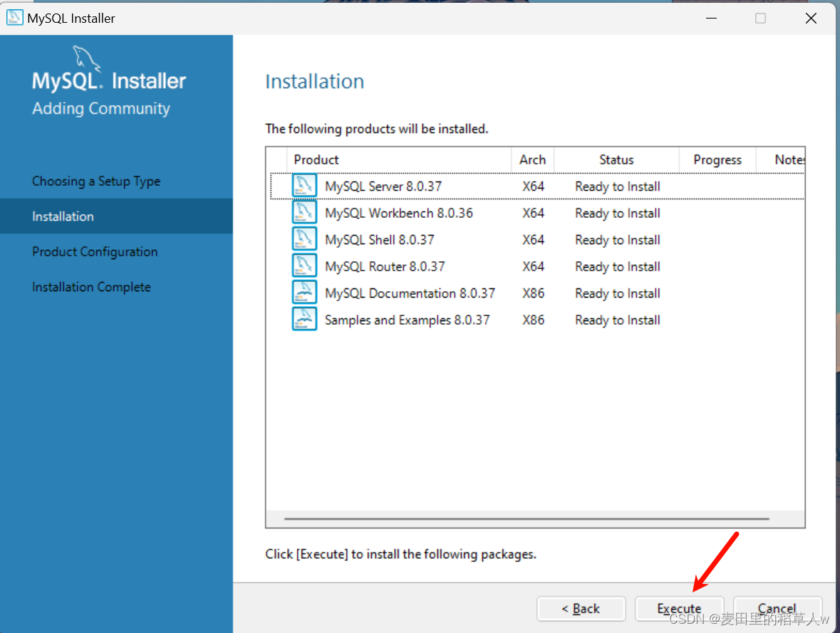
Task: Select the row text MySQL Documentation 8.0.37
Action: (x=410, y=293)
